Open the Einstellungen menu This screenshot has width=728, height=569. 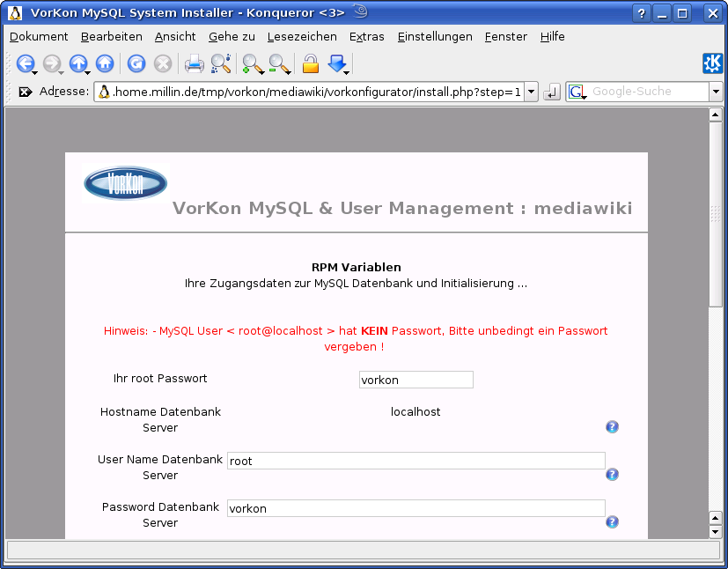(435, 37)
